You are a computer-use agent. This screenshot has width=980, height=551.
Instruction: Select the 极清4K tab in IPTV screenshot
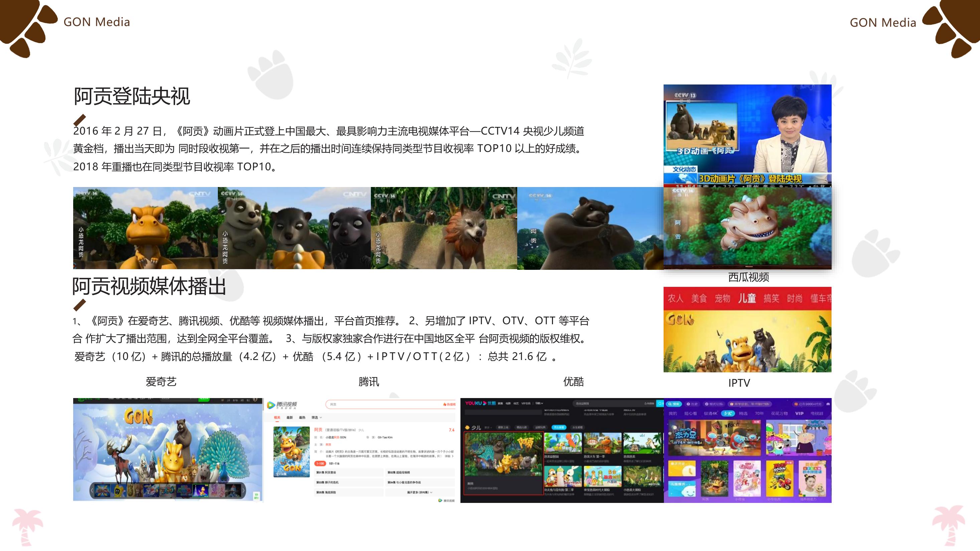tap(711, 414)
